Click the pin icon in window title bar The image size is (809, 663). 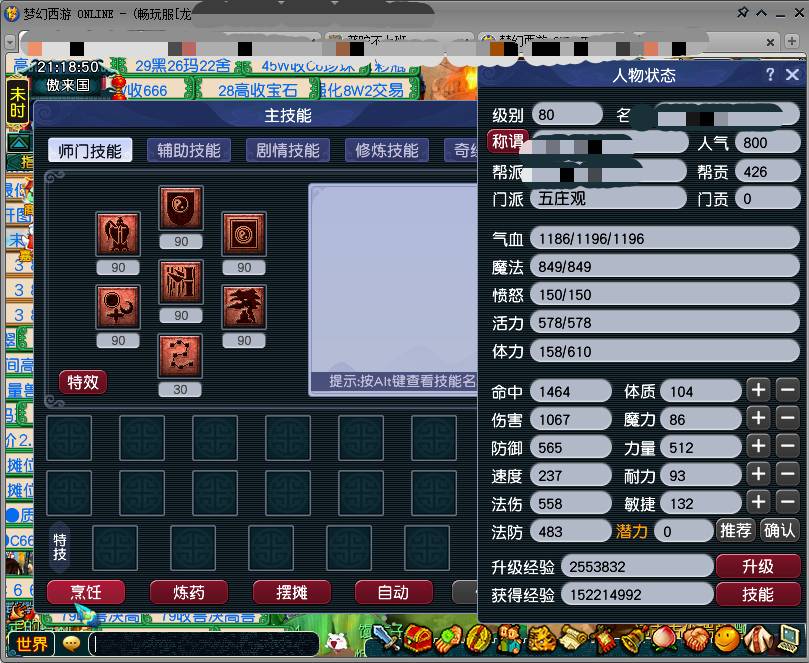tap(742, 12)
